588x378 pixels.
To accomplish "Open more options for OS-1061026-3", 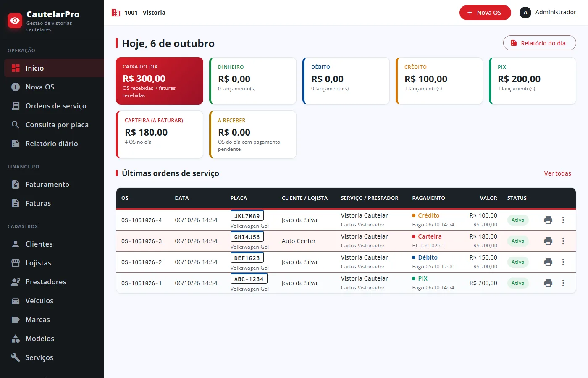I will coord(563,241).
